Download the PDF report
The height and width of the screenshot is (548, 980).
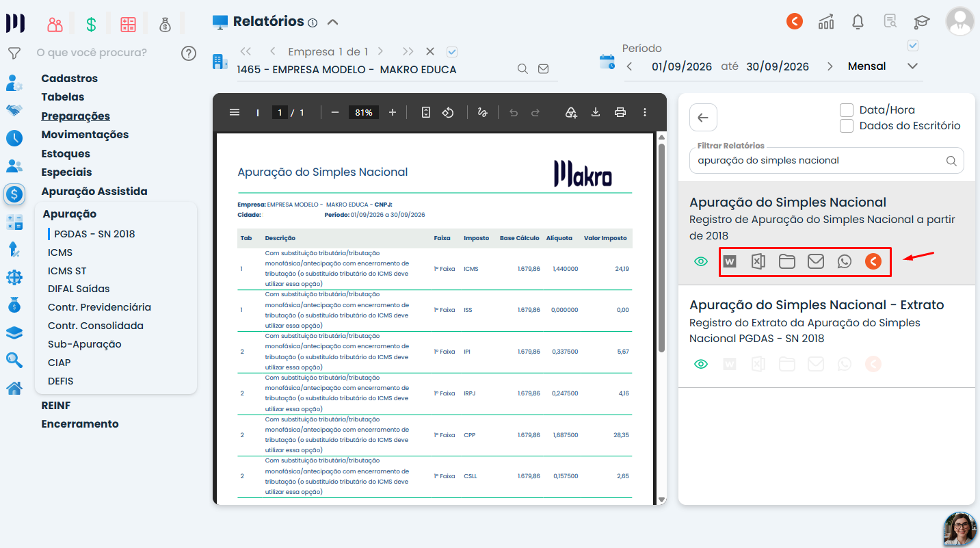[x=596, y=112]
